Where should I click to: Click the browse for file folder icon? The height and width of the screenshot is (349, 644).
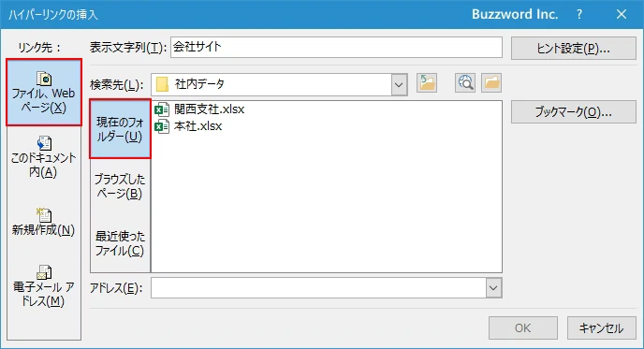(x=491, y=83)
